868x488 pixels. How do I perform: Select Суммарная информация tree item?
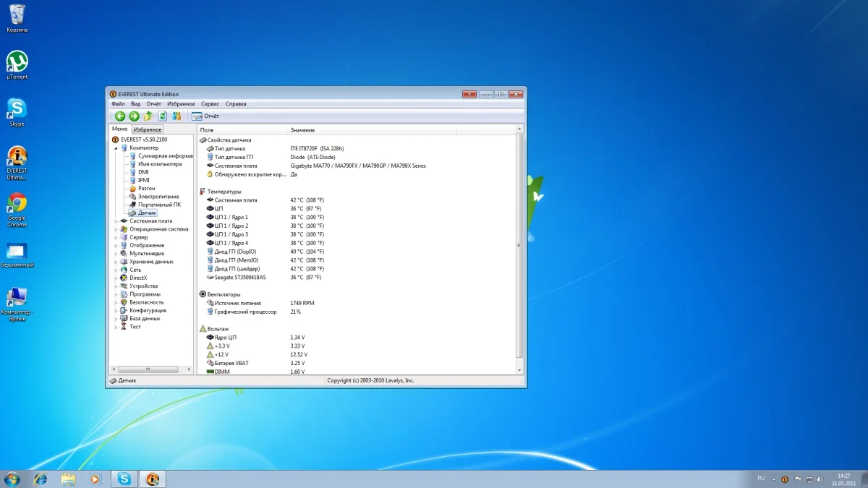[166, 156]
